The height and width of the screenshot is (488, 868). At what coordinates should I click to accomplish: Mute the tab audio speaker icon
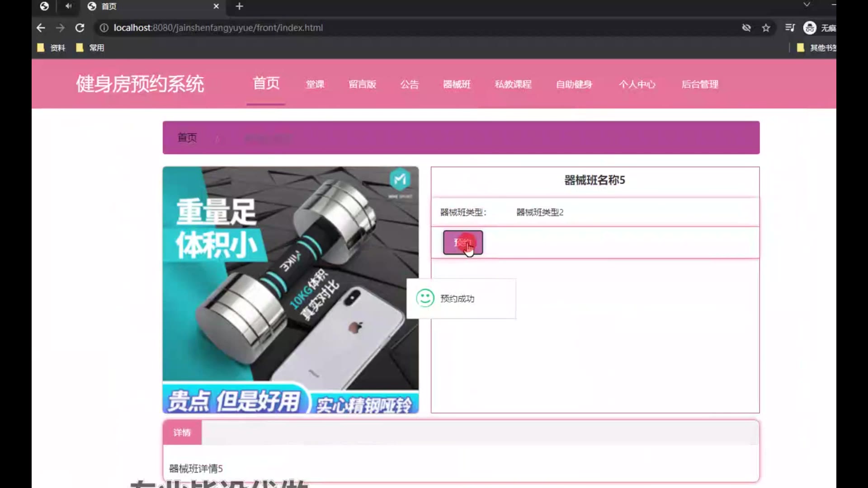click(69, 6)
